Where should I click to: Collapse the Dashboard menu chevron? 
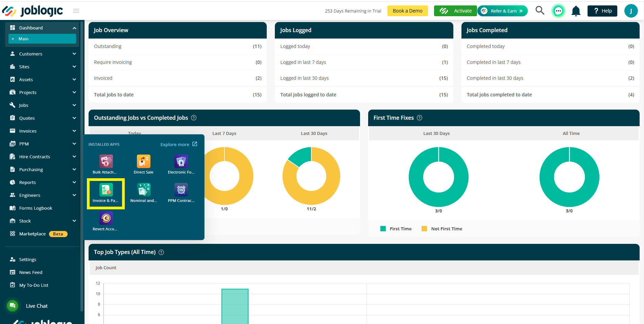coord(74,28)
